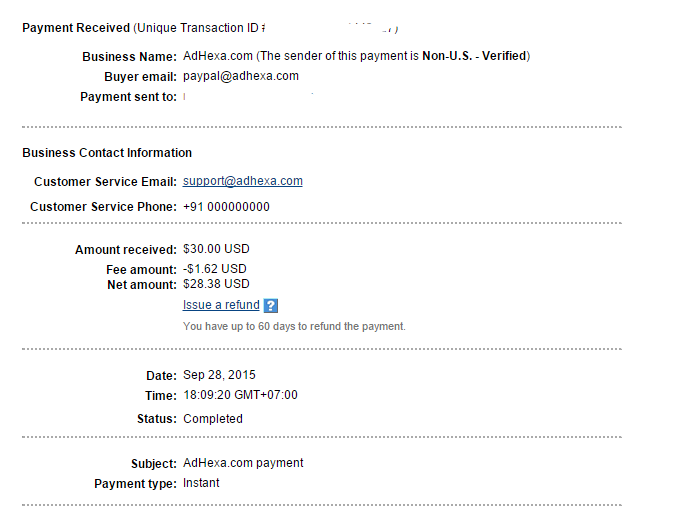Click the Completed status value
The height and width of the screenshot is (506, 677).
pos(212,419)
